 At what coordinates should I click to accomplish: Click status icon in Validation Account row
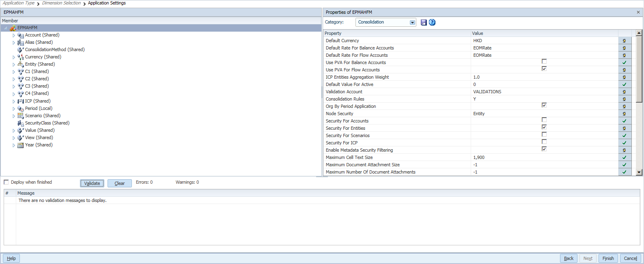click(x=624, y=92)
